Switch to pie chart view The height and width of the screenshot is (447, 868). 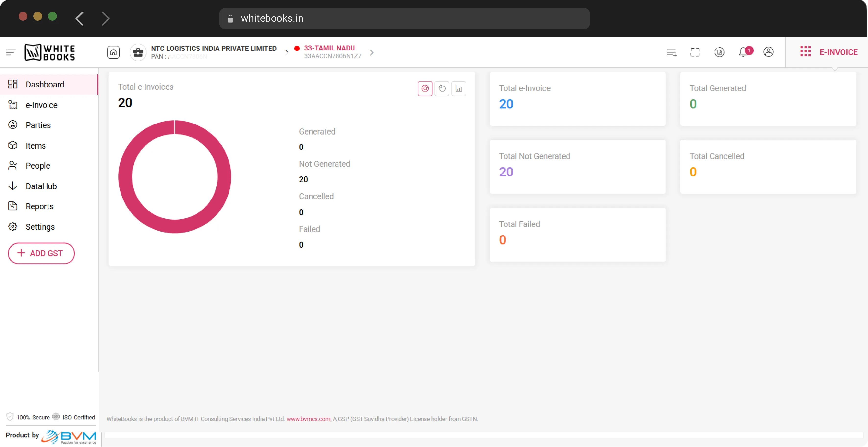coord(442,89)
